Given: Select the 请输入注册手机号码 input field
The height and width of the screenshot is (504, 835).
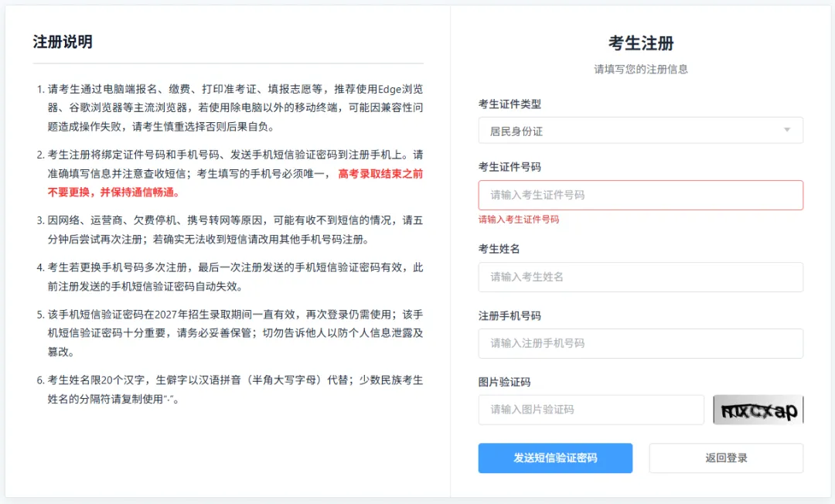Looking at the screenshot, I should tap(641, 343).
